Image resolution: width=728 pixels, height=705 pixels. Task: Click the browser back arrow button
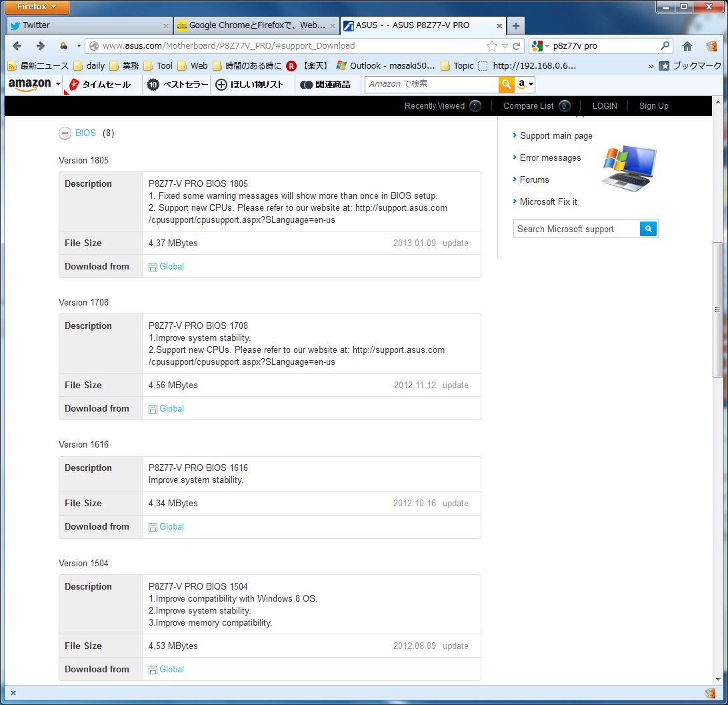17,46
